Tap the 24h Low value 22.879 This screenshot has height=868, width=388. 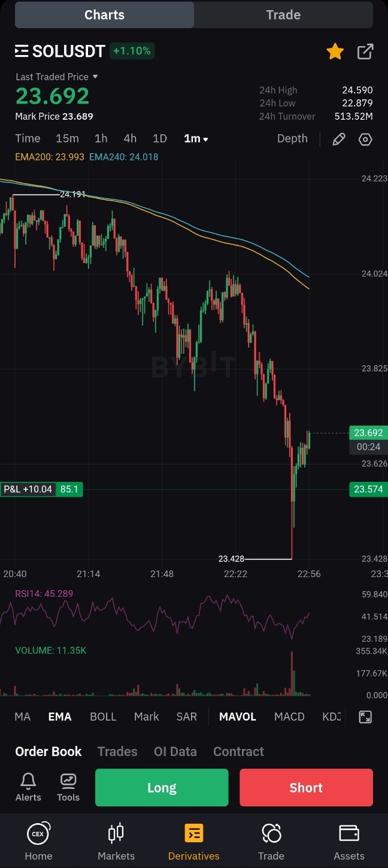[x=357, y=103]
